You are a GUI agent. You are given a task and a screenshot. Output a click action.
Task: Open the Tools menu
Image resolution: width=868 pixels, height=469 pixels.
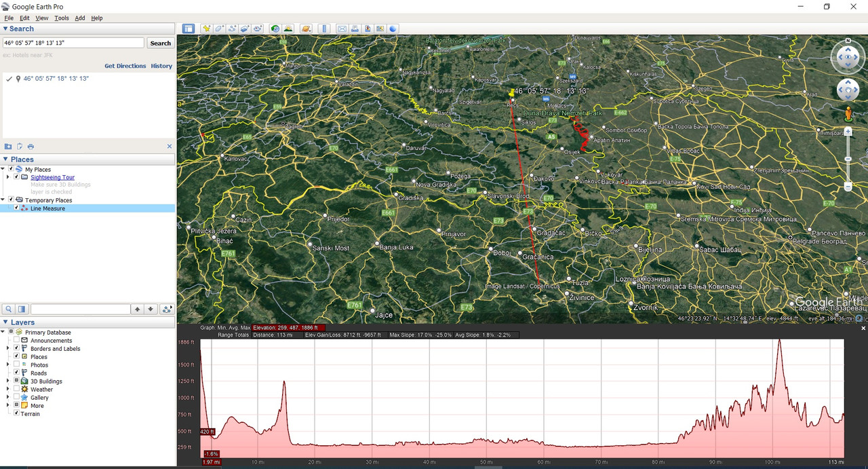62,18
